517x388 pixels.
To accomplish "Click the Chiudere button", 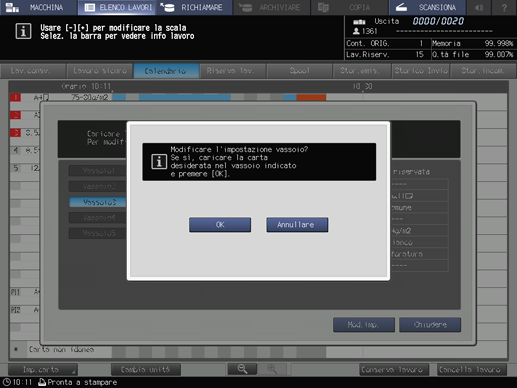I will (430, 325).
